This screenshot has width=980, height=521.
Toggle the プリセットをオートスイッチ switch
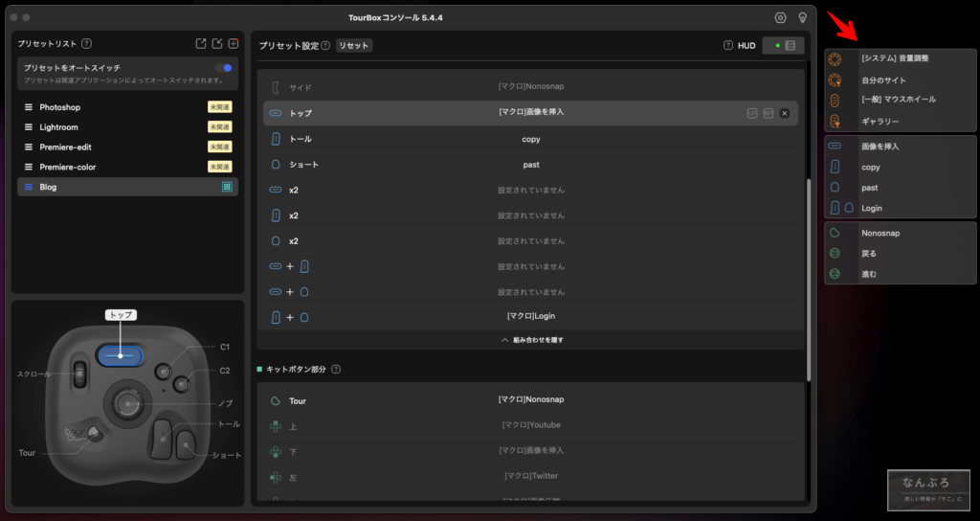click(223, 68)
